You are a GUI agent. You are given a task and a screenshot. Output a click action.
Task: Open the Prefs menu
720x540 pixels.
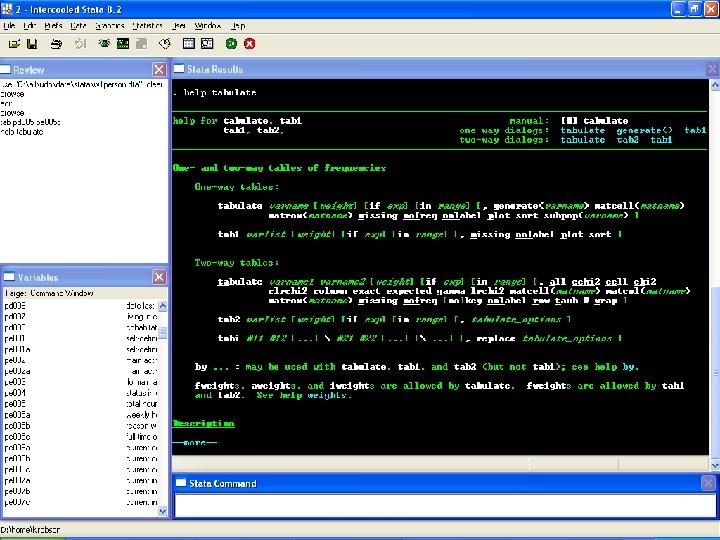point(53,26)
